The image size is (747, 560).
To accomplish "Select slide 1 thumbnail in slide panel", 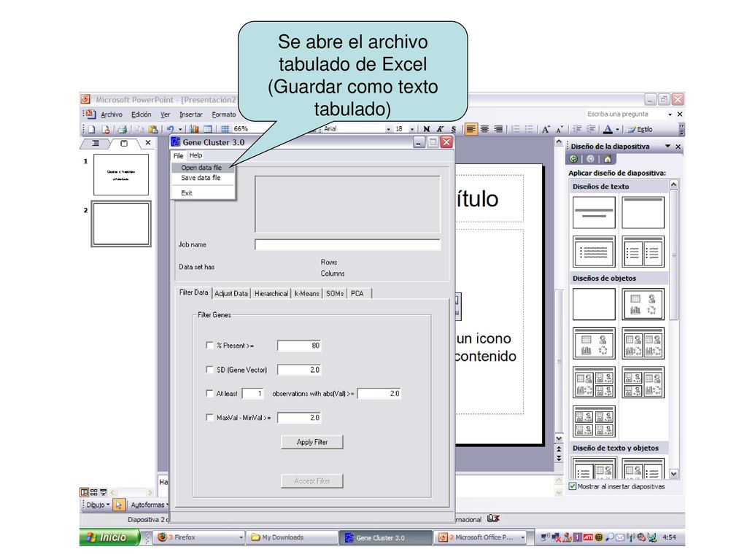I will (x=121, y=174).
